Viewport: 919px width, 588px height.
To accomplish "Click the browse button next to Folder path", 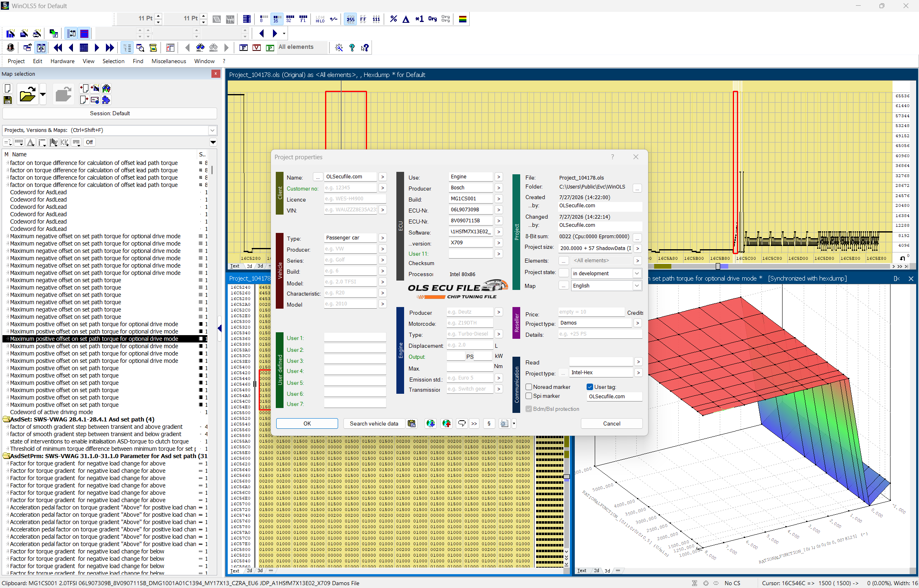I will [x=638, y=188].
